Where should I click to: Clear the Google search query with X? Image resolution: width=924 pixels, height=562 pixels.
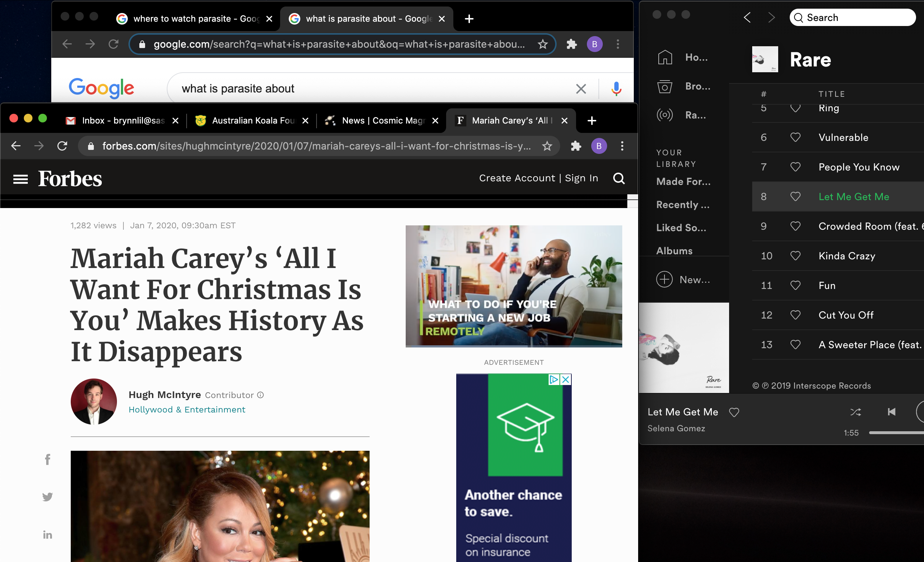coord(581,89)
